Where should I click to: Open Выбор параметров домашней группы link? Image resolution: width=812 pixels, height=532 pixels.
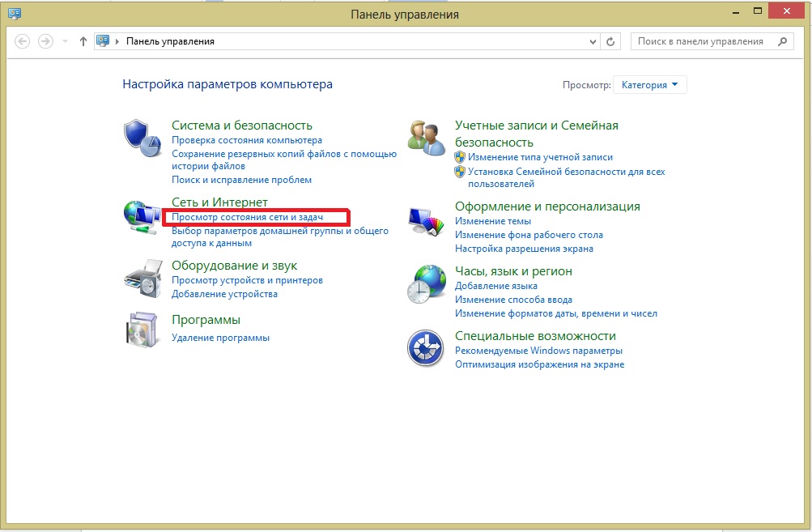point(279,236)
